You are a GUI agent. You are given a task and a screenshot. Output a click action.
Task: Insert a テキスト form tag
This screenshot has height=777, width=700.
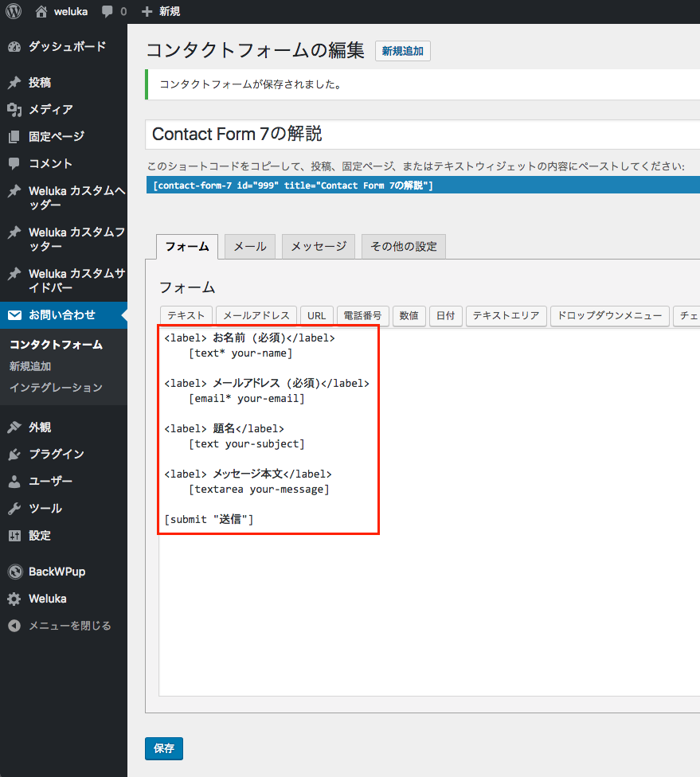tap(186, 315)
